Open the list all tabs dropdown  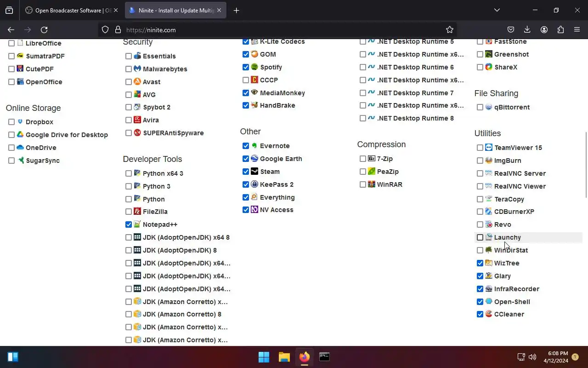[497, 10]
